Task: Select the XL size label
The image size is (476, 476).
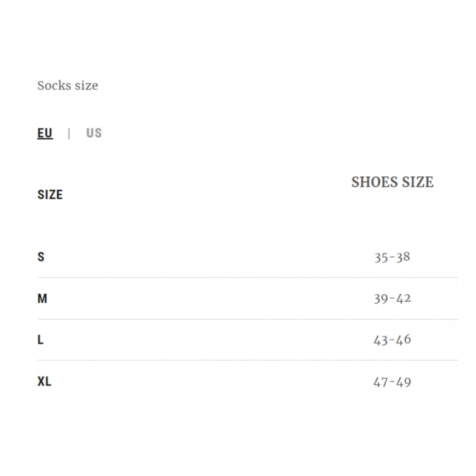Action: pos(44,382)
